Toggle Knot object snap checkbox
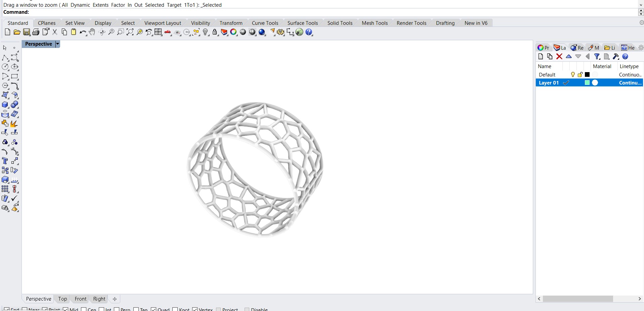Viewport: 644px width, 311px height. tap(175, 309)
